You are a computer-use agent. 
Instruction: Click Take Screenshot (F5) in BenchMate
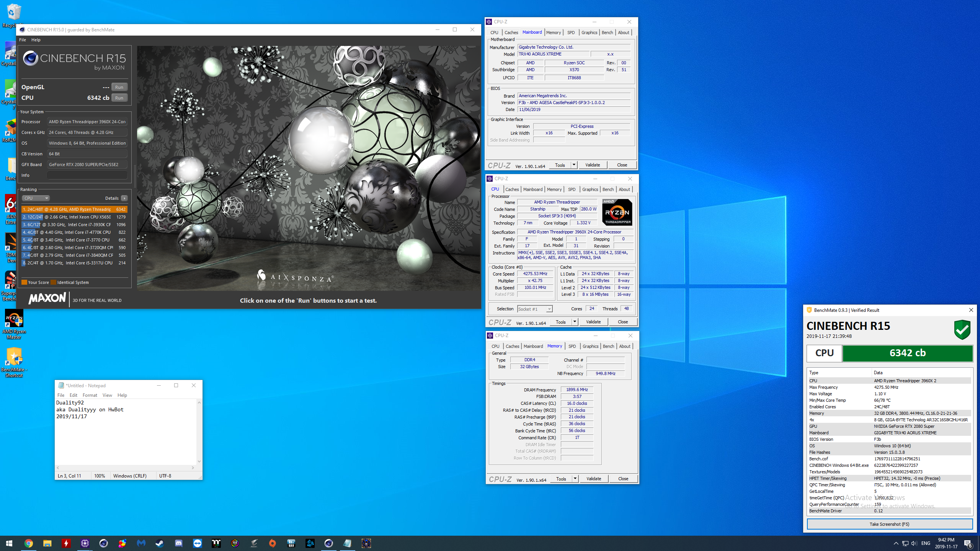(889, 524)
